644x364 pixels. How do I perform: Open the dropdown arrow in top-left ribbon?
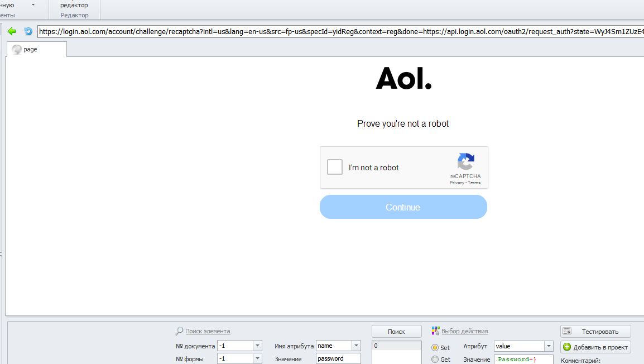[33, 5]
